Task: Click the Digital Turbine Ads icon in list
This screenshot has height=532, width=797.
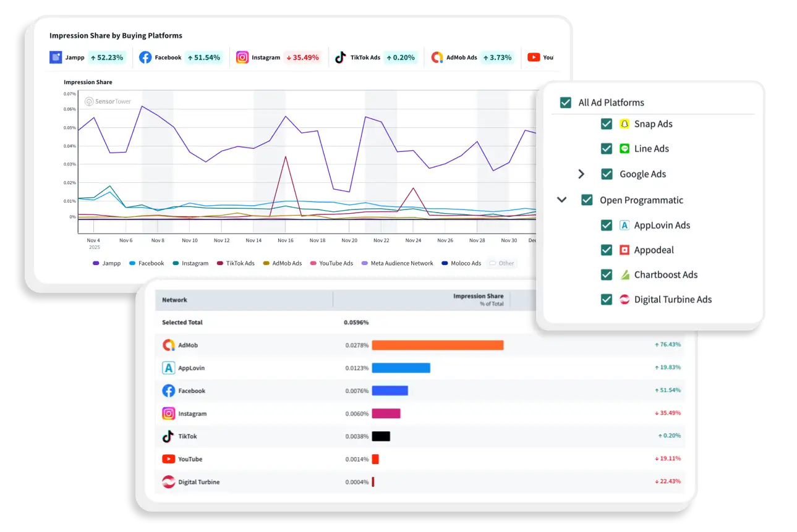Action: (624, 299)
